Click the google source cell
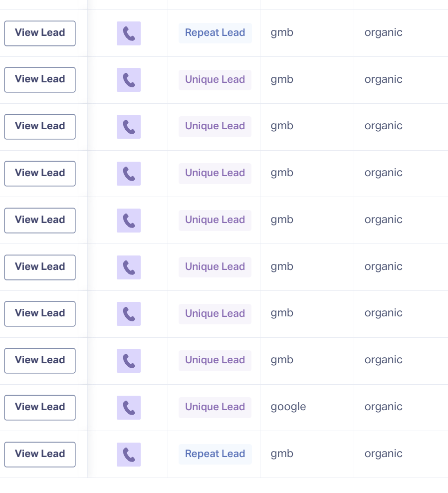This screenshot has width=448, height=493. (x=288, y=407)
